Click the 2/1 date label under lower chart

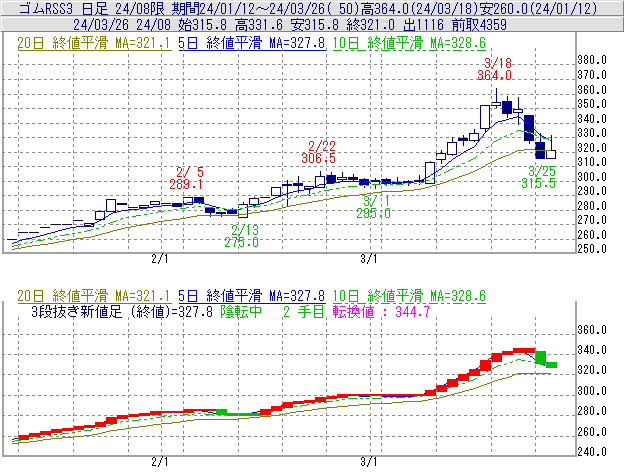pyautogui.click(x=160, y=462)
